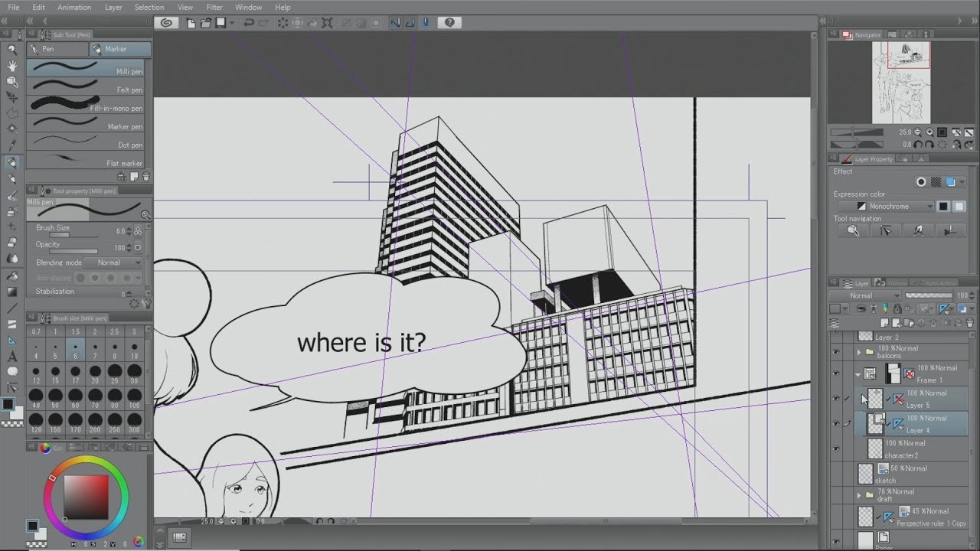Select the Auto select wand tool

12,129
